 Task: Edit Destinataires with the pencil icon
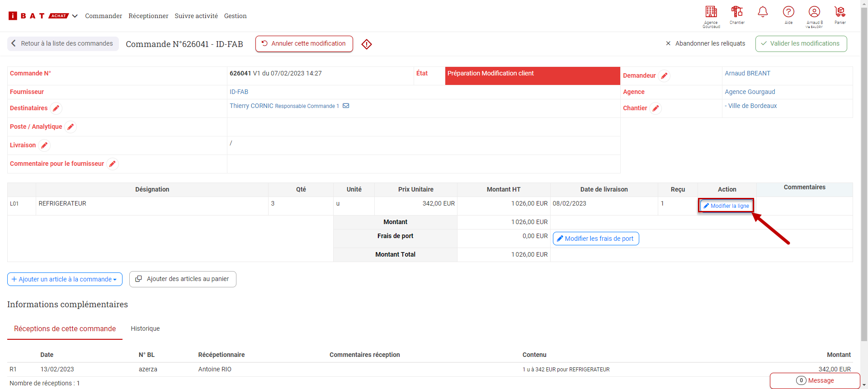click(x=56, y=108)
